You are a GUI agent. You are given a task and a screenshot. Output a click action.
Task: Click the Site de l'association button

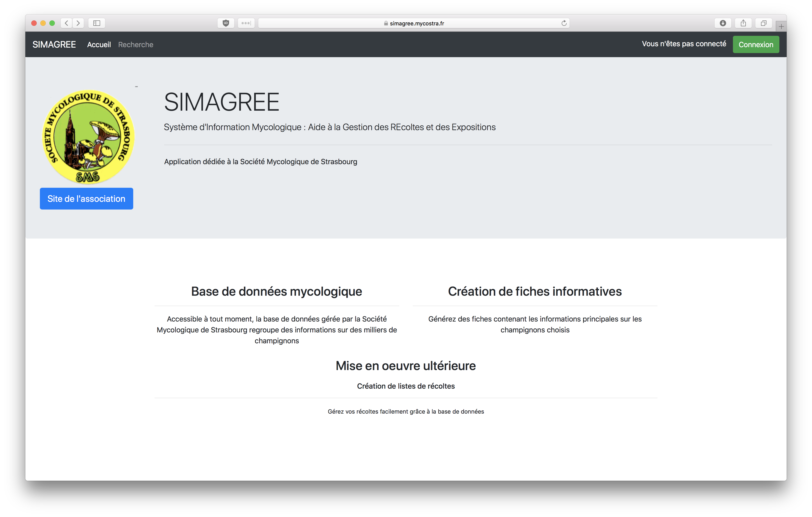pyautogui.click(x=86, y=198)
